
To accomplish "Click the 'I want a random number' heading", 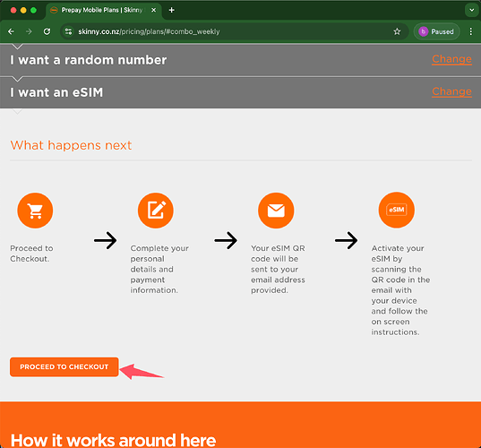I will [x=89, y=60].
